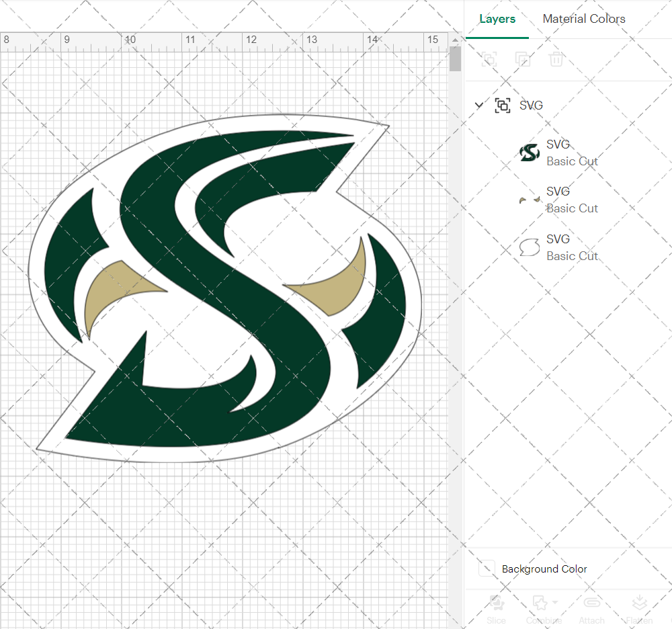Open the Combine dropdown arrow

556,602
